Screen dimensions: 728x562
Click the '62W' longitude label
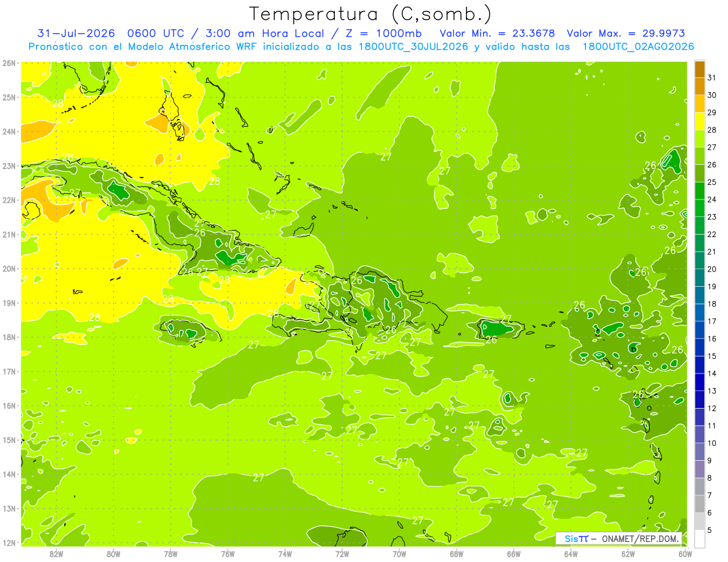[x=628, y=554]
